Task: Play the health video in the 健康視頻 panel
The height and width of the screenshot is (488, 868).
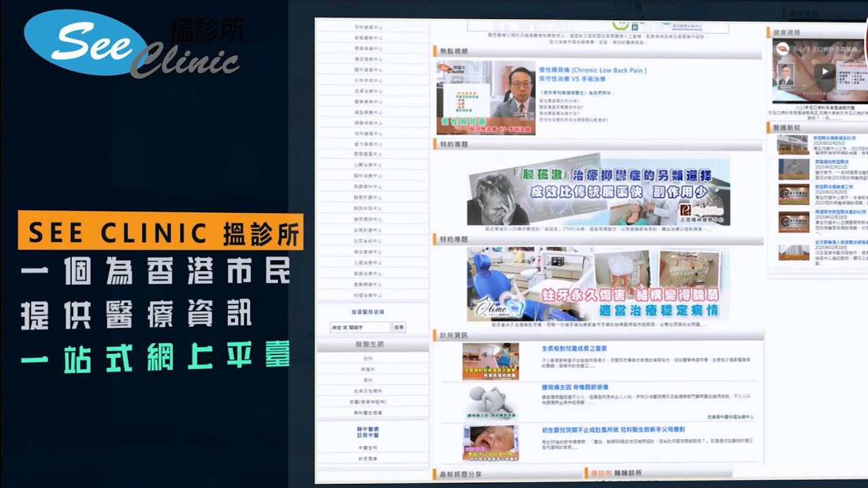Action: (x=825, y=71)
